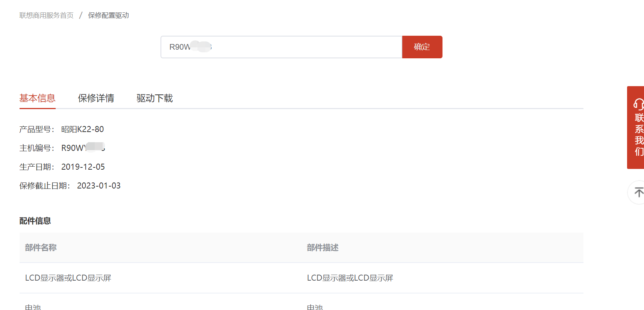Viewport: 644px width, 310px height.
Task: Click the product model value 昭阳K22-80
Action: [82, 129]
